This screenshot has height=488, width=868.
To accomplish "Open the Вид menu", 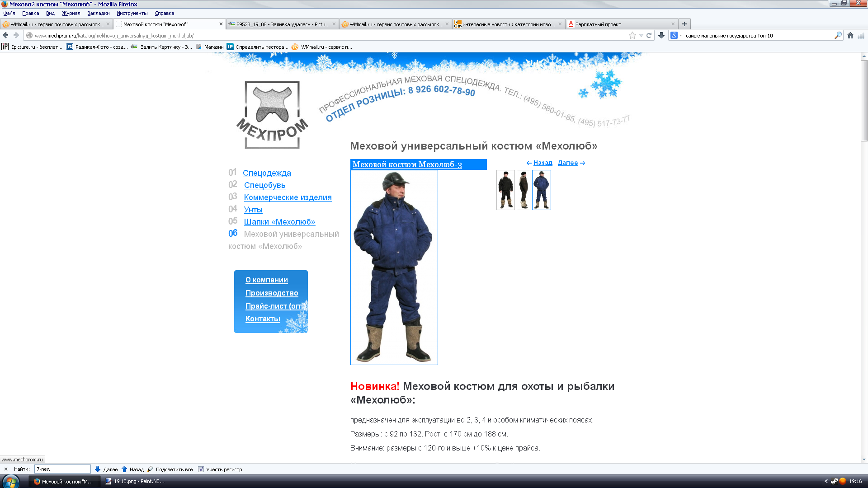I will click(50, 13).
